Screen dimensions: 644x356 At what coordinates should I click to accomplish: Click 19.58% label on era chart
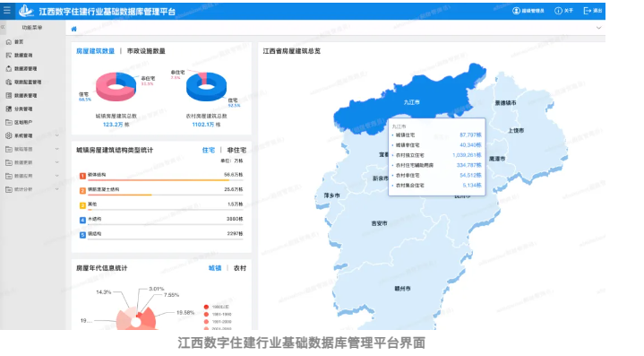tap(185, 313)
